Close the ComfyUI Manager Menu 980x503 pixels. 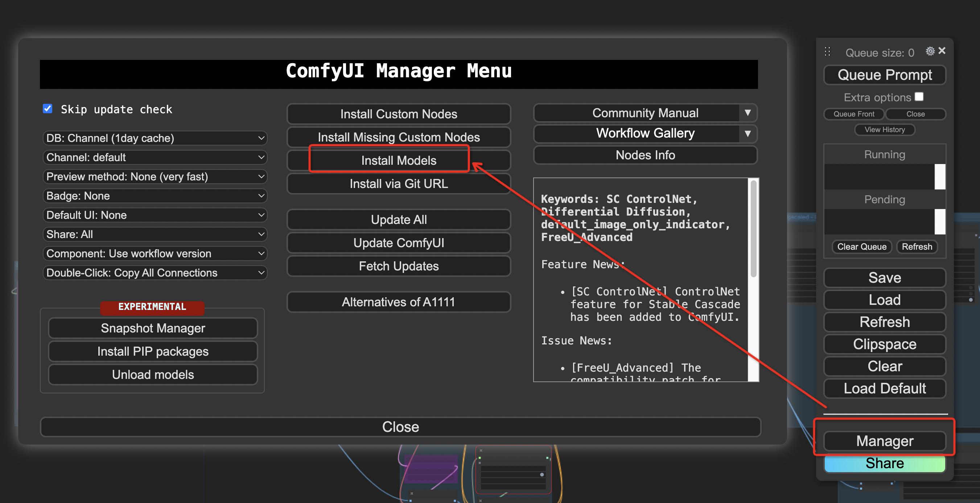point(400,427)
